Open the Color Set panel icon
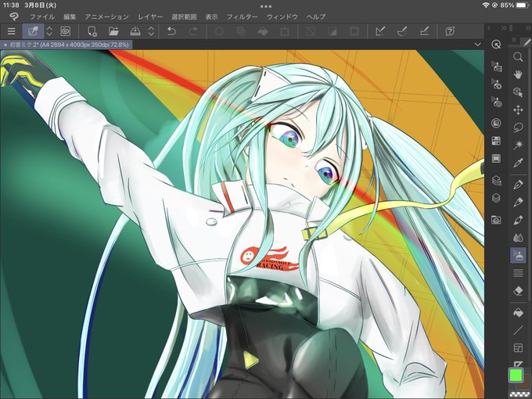The height and width of the screenshot is (399, 532). (496, 141)
